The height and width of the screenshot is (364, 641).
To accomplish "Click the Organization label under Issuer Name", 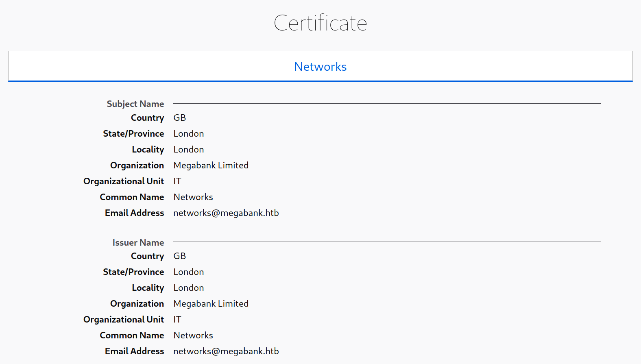I will coord(137,304).
